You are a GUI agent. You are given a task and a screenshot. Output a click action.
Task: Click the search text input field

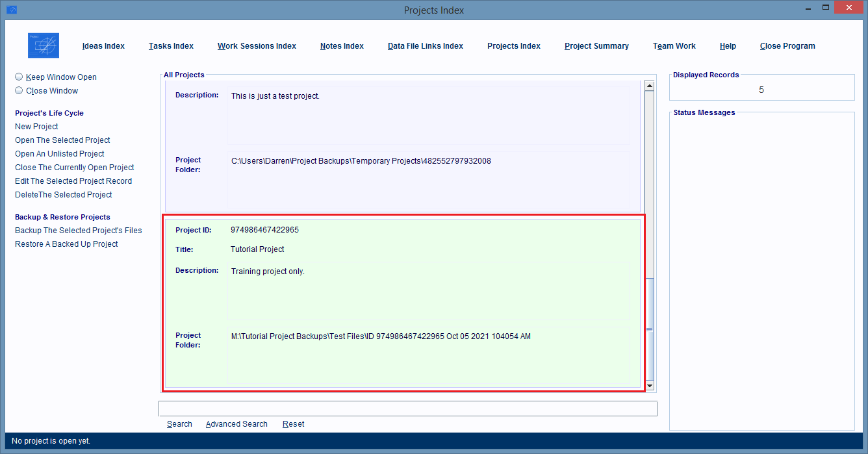407,409
